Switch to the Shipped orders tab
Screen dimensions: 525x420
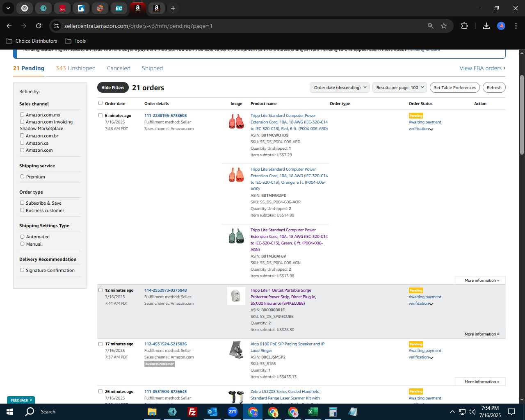[x=152, y=68]
